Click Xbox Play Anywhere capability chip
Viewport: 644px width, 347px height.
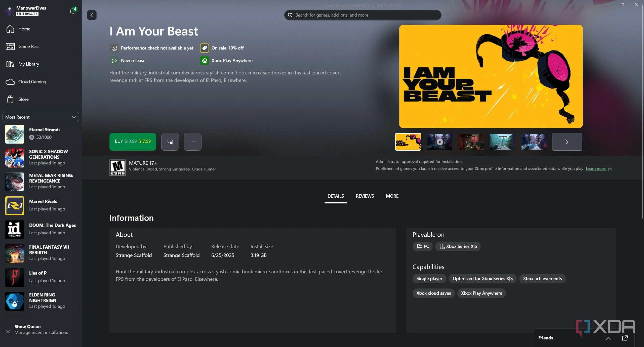[x=481, y=293]
